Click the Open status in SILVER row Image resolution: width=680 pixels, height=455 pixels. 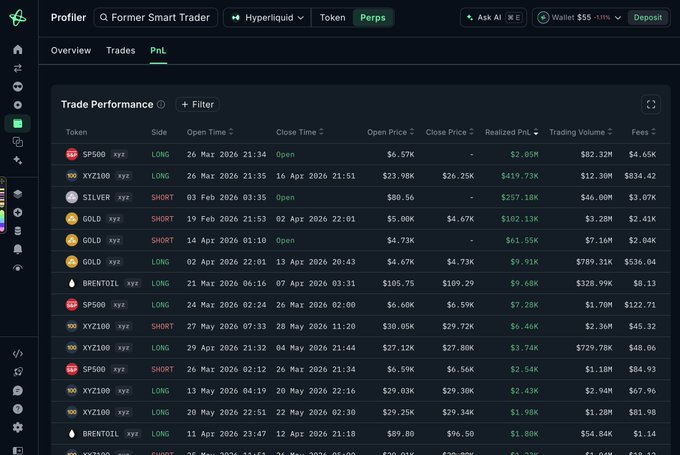[285, 197]
